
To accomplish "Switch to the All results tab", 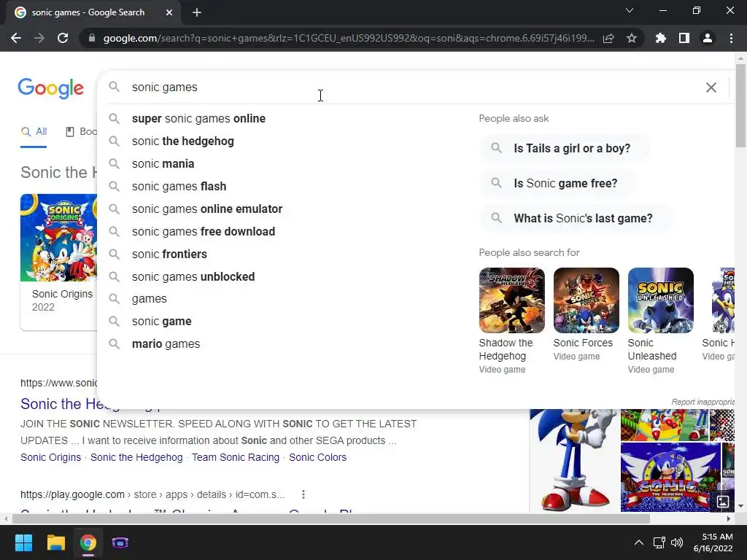I will click(34, 132).
